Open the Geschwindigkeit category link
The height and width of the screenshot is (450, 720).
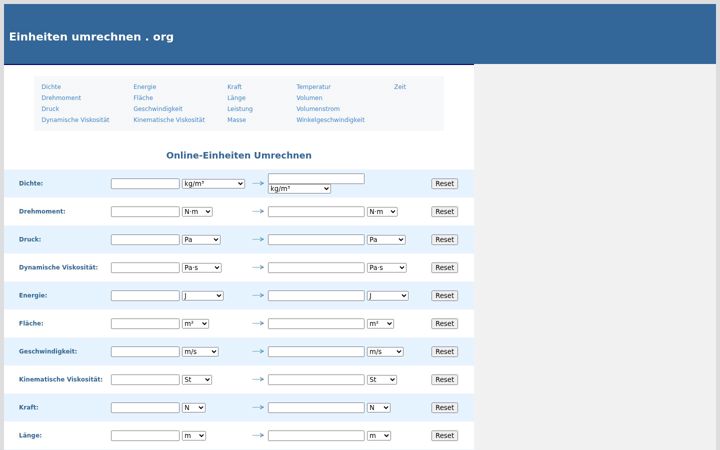158,109
